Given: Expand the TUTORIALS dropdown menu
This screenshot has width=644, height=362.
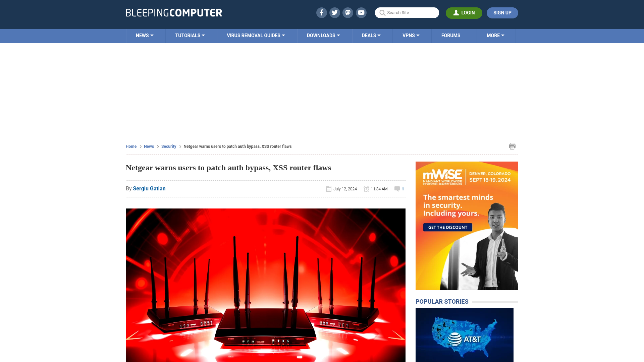Looking at the screenshot, I should [190, 36].
